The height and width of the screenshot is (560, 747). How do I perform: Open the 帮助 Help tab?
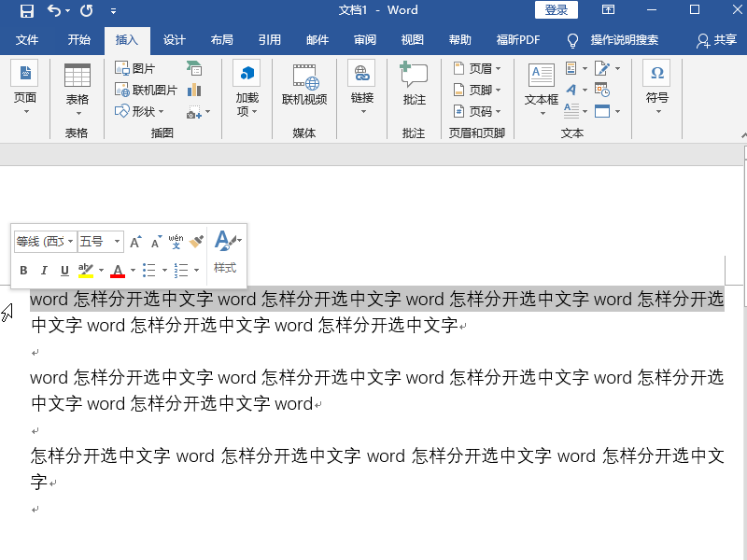pos(459,40)
